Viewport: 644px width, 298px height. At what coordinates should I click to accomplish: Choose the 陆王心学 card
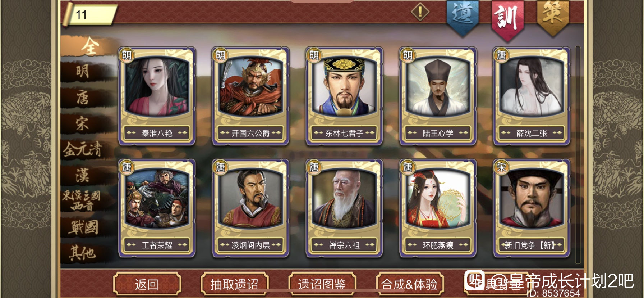(x=438, y=96)
